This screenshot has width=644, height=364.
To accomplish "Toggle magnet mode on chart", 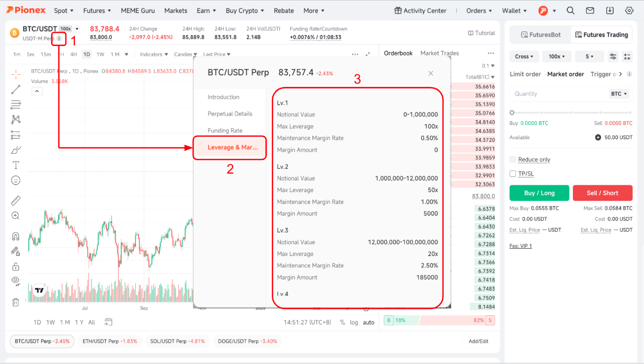I will coord(16,236).
